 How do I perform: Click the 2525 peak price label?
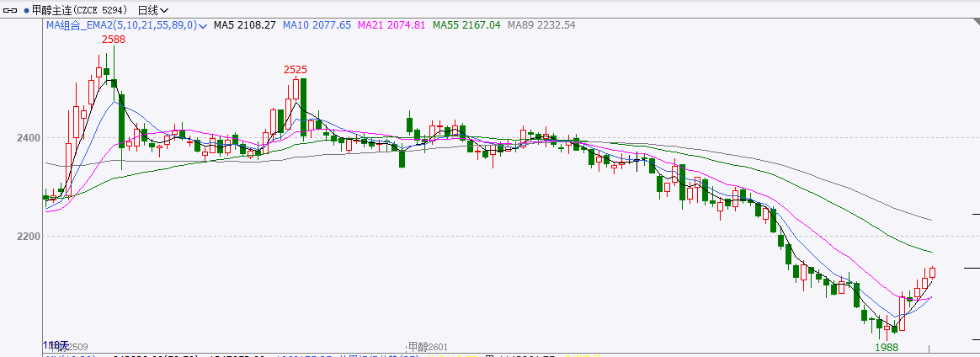(296, 69)
